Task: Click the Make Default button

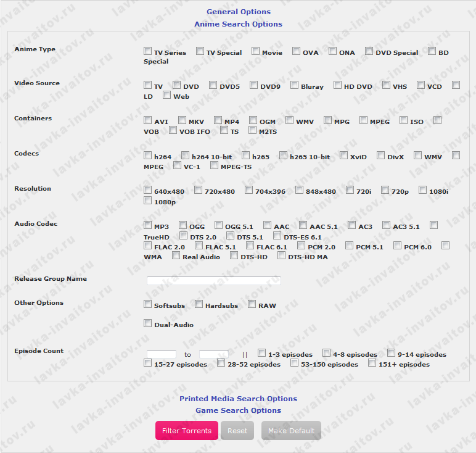Action: pyautogui.click(x=291, y=431)
